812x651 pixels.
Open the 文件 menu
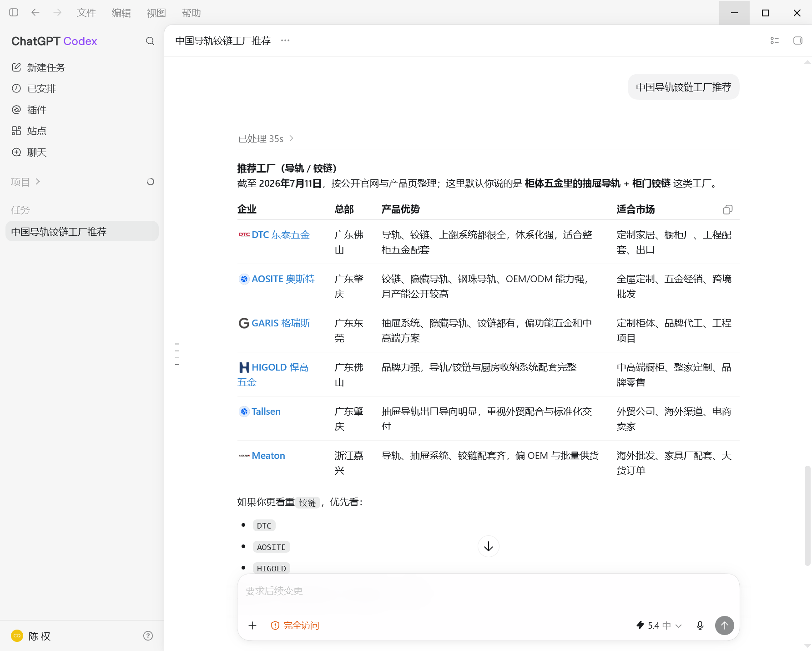(x=86, y=13)
